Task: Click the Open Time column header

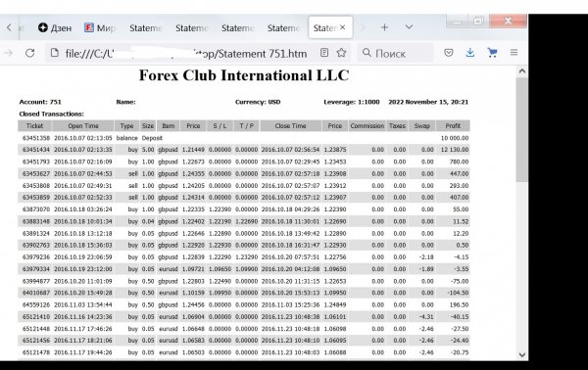Action: (x=83, y=126)
